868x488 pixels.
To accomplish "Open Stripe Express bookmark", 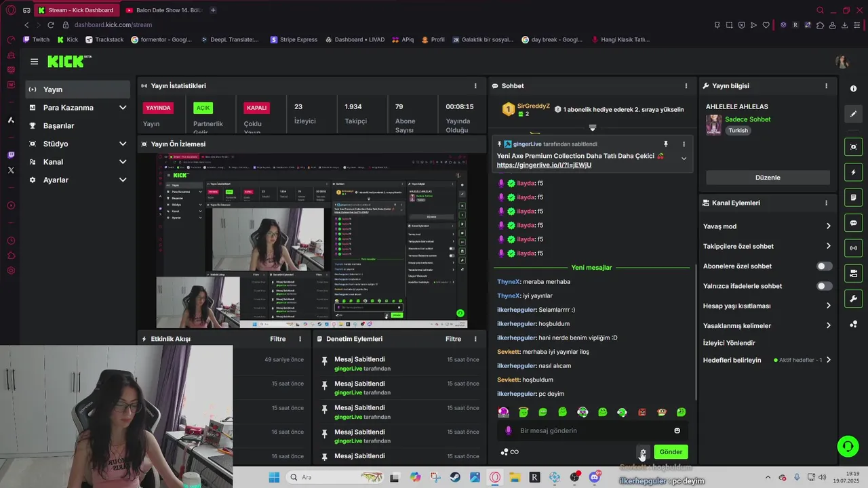I will click(294, 39).
